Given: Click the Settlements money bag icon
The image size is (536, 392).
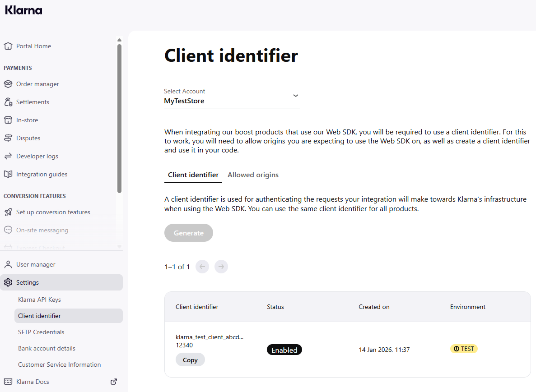Looking at the screenshot, I should coord(8,102).
